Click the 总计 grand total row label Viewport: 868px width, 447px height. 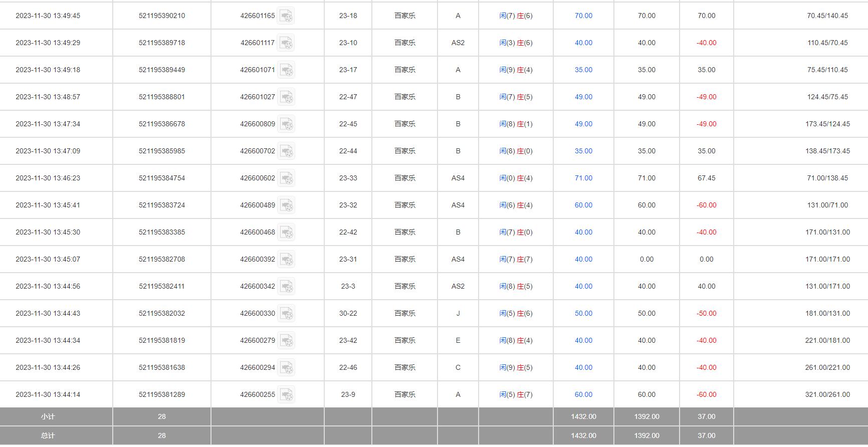(x=48, y=436)
